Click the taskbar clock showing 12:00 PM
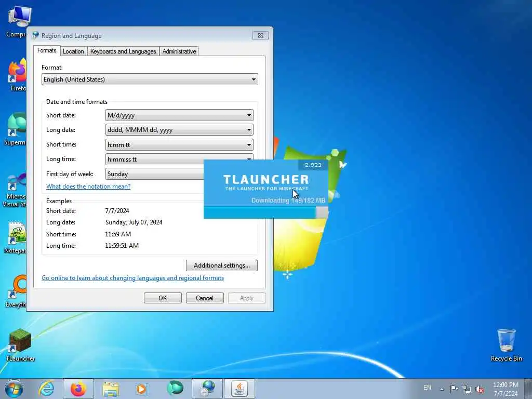 [x=506, y=389]
